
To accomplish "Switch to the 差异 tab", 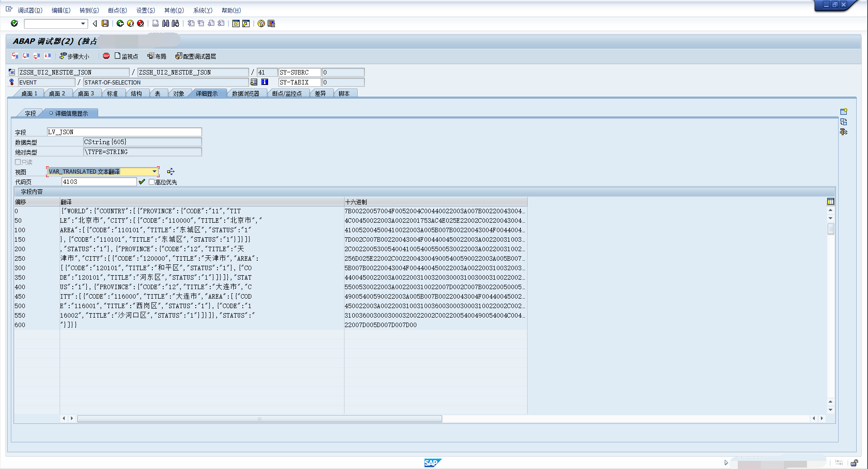I will 320,94.
